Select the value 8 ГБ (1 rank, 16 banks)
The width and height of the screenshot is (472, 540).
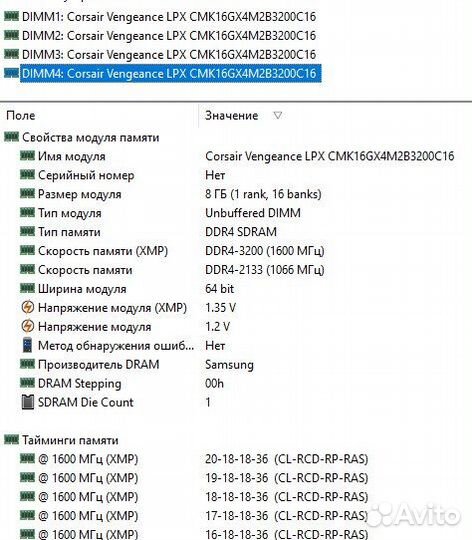(x=263, y=195)
